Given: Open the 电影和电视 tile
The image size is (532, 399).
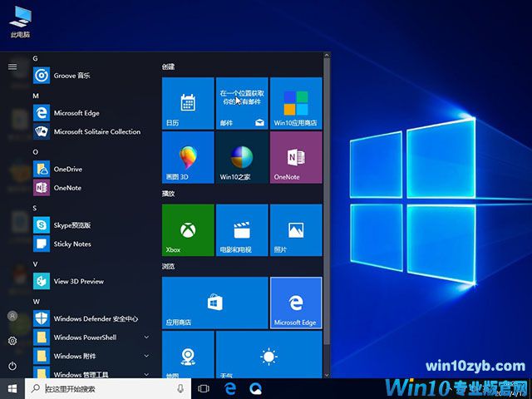Looking at the screenshot, I should click(x=241, y=229).
